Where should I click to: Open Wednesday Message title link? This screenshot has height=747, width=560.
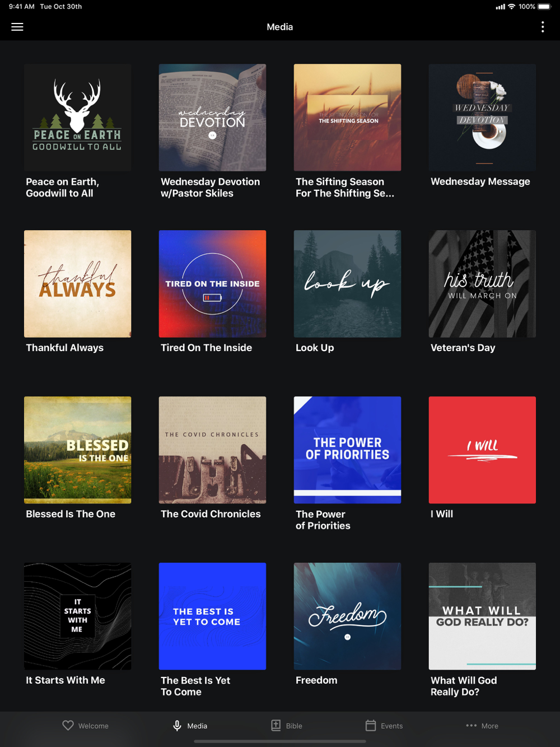(x=480, y=181)
